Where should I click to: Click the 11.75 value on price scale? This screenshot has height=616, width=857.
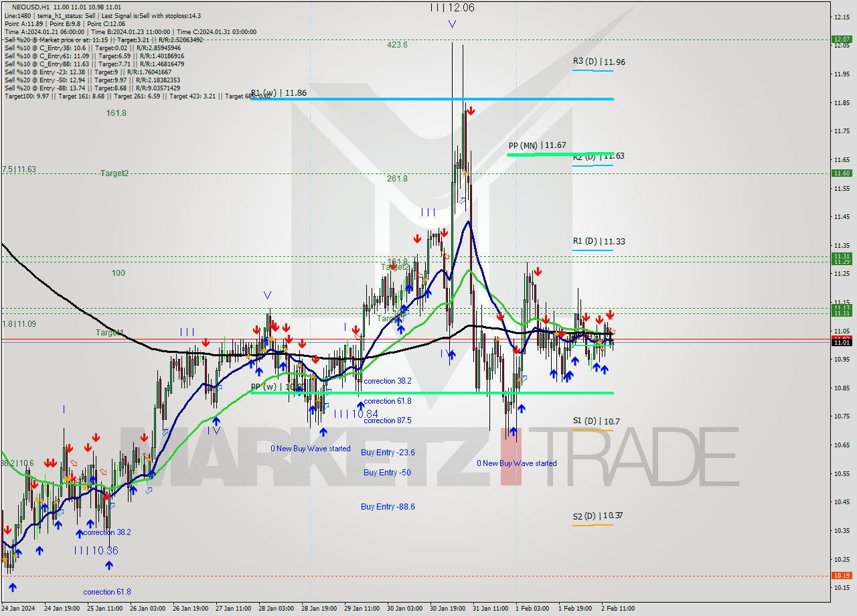(x=842, y=131)
